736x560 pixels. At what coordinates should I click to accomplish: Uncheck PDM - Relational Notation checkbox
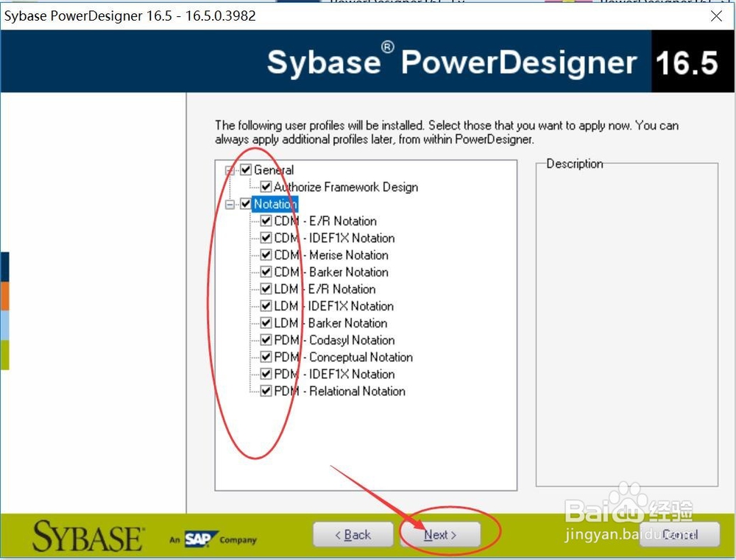[266, 391]
